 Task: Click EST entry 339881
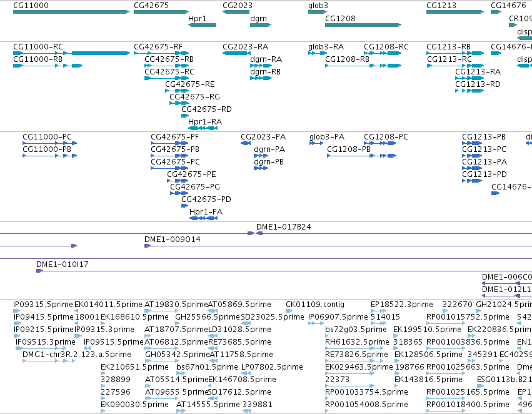point(257,405)
